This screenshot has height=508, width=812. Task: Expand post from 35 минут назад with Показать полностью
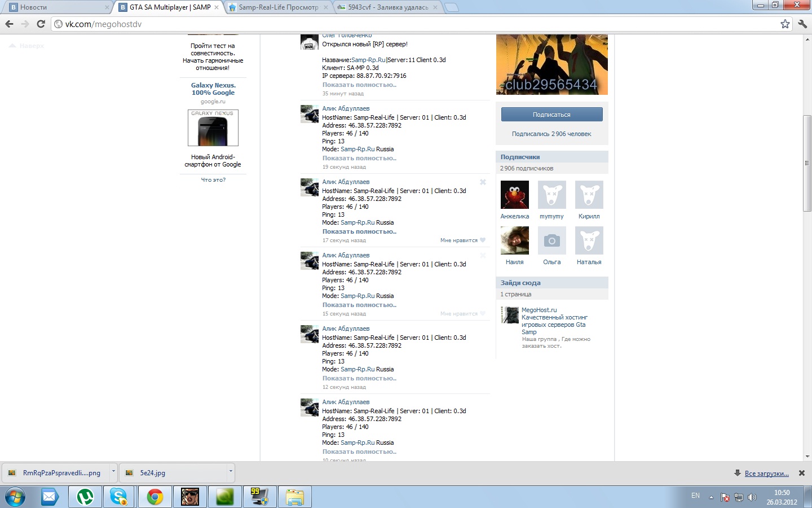coord(359,85)
